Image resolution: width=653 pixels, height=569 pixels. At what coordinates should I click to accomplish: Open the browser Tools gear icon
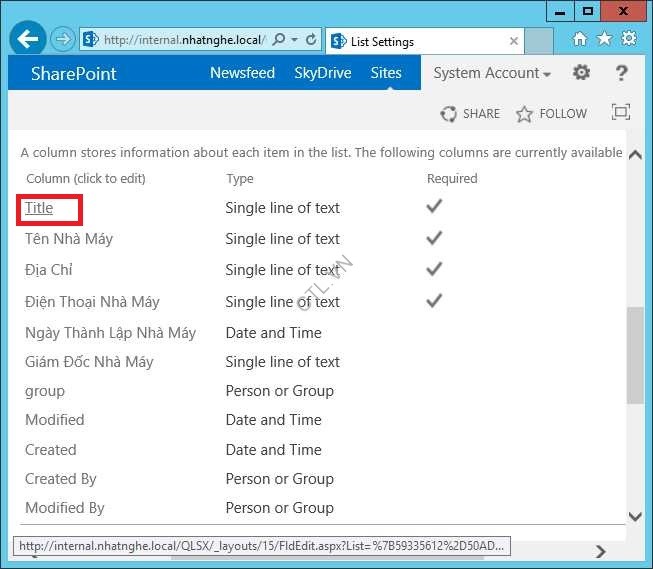pos(629,39)
